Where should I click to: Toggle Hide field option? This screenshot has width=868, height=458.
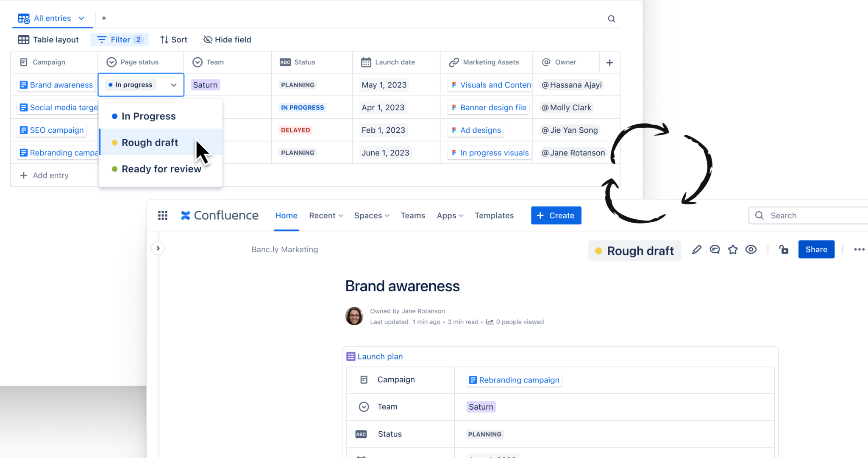[227, 40]
